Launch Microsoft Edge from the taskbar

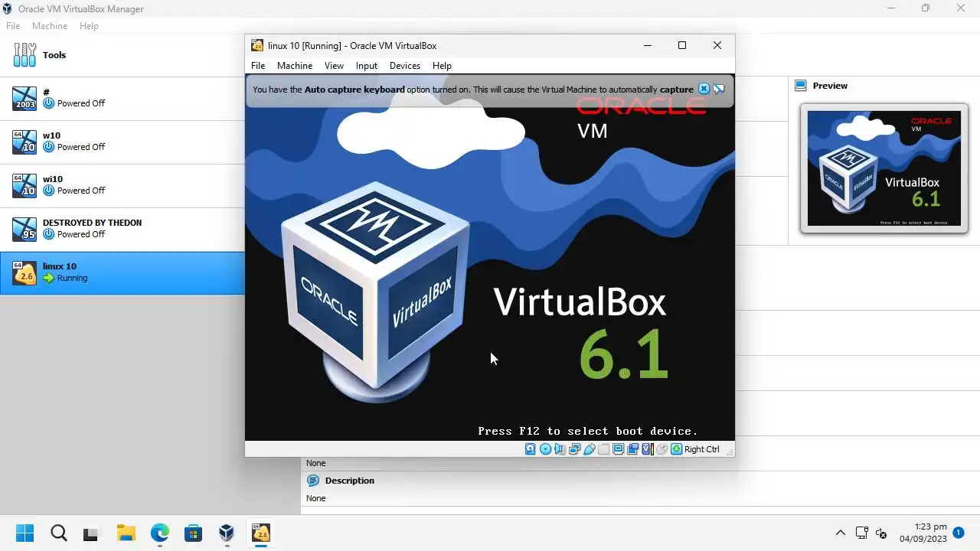click(x=159, y=533)
